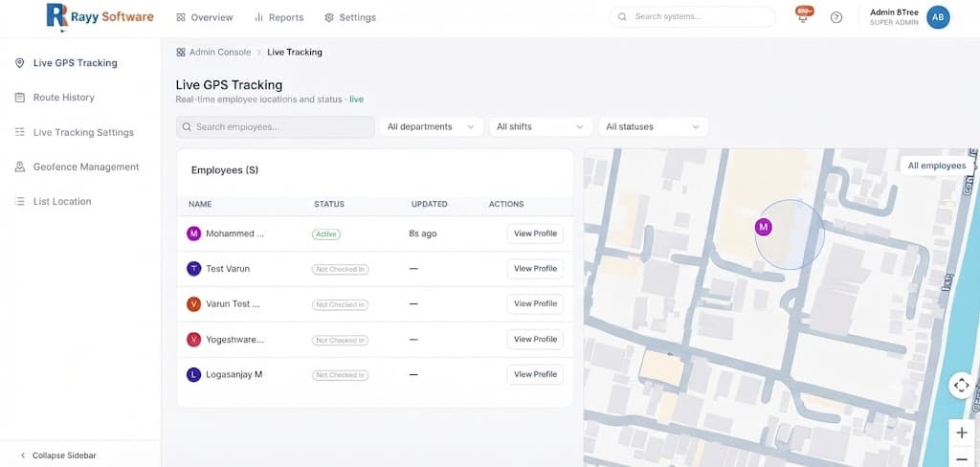Zoom out the map with minus
Image resolution: width=980 pixels, height=467 pixels.
point(961,457)
